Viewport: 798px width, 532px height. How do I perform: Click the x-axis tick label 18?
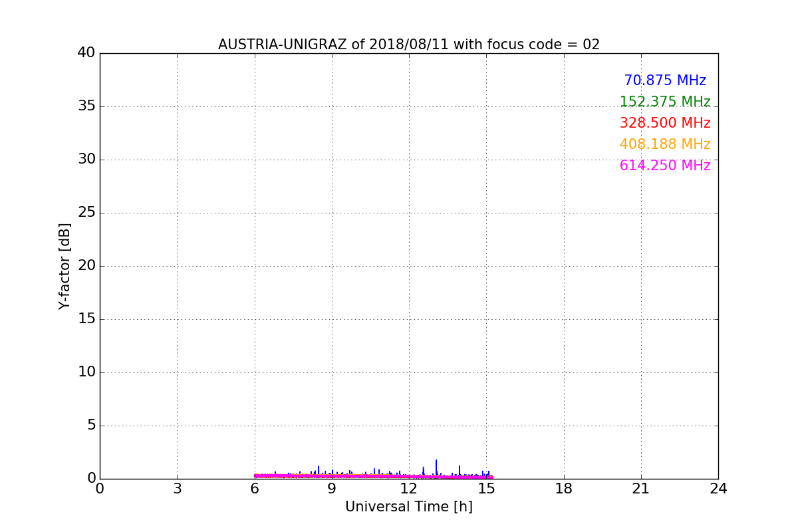click(564, 489)
